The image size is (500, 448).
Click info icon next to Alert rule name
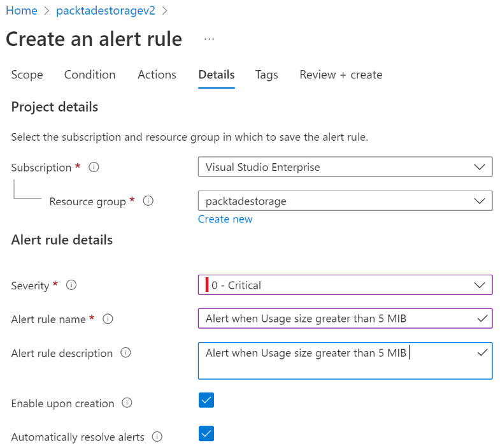[108, 319]
